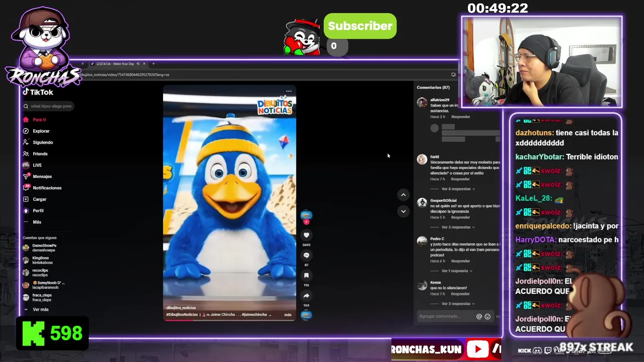Viewport: 644px width, 362px height.
Task: Open emoji picker in comment box
Action: click(488, 316)
